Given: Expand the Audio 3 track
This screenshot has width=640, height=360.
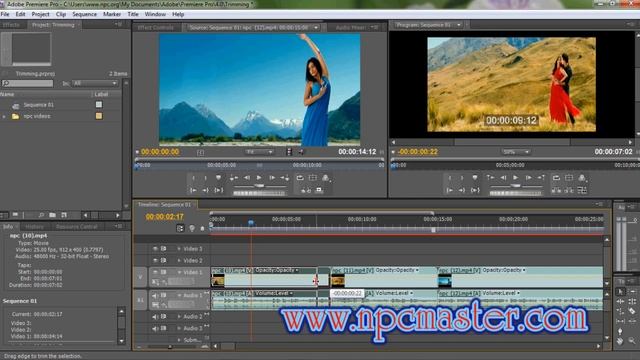Looking at the screenshot, I should 179,328.
